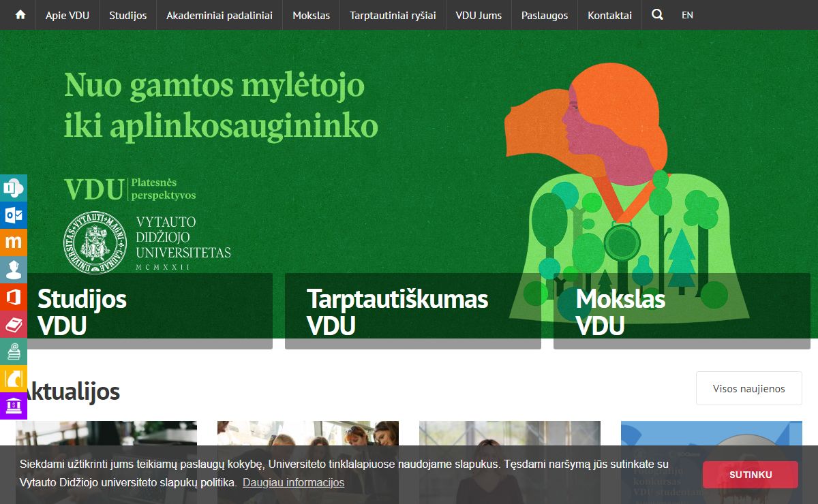818x504 pixels.
Task: Click the Vytautas Magnus University seal logo
Action: click(x=95, y=242)
